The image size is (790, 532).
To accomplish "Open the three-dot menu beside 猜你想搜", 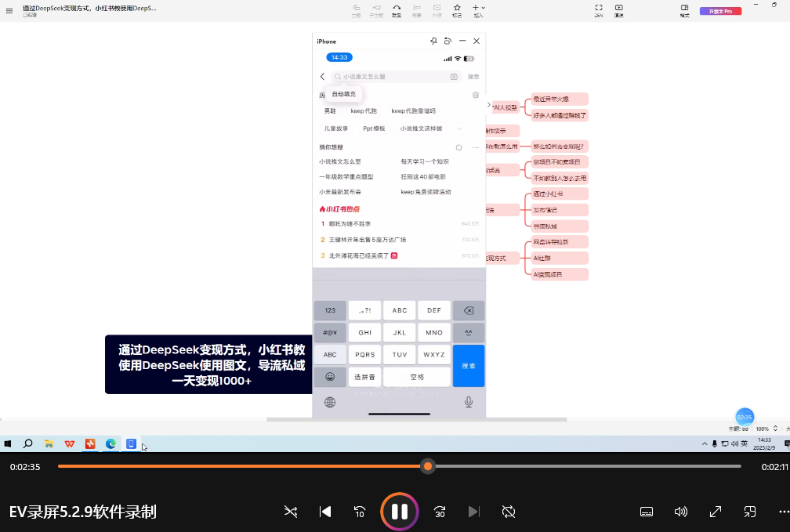I will pyautogui.click(x=475, y=147).
